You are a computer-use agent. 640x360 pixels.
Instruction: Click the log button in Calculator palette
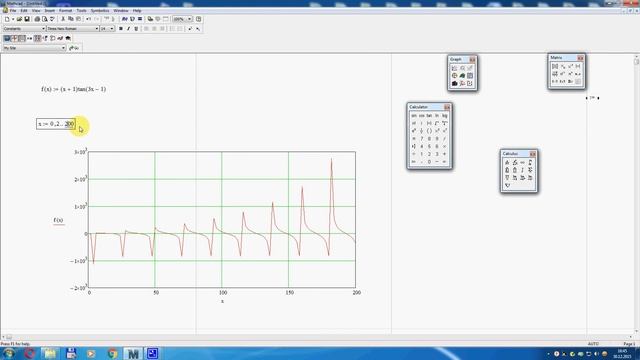click(x=444, y=116)
